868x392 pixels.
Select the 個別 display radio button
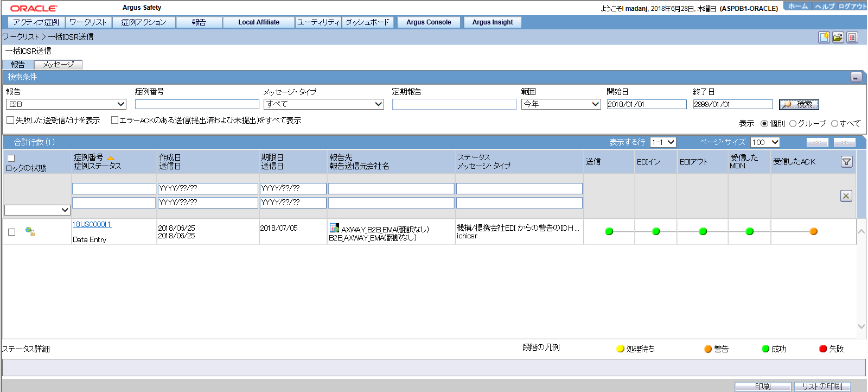click(764, 123)
